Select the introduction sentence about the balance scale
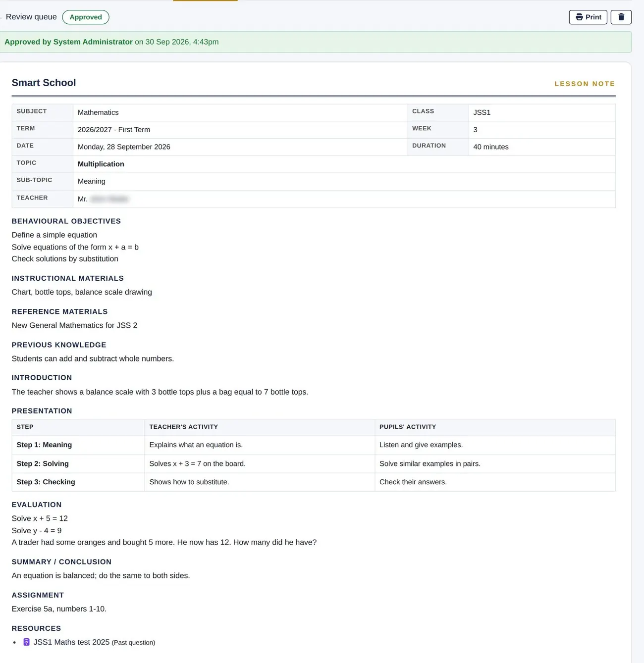 (160, 392)
